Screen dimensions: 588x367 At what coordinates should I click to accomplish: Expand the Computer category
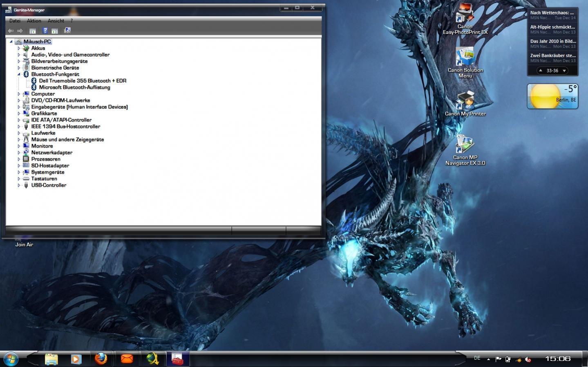19,94
